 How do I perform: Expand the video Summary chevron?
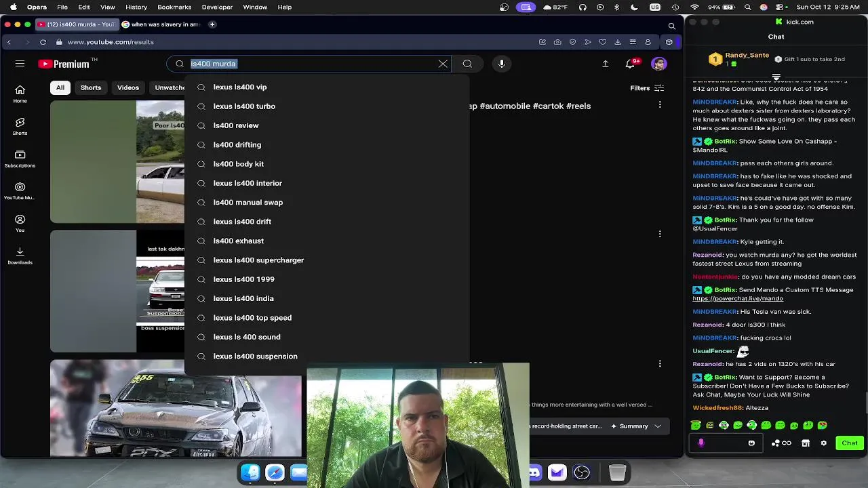click(657, 426)
